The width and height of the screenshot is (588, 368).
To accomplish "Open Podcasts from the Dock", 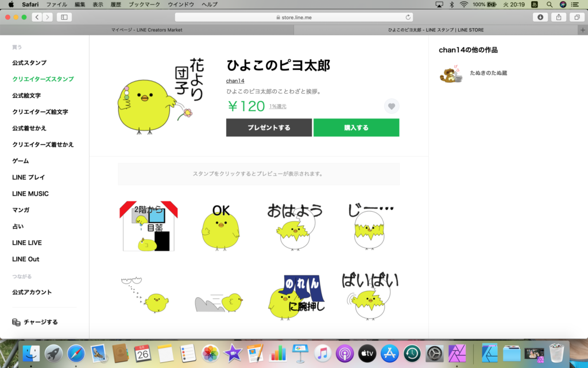I will coord(345,354).
